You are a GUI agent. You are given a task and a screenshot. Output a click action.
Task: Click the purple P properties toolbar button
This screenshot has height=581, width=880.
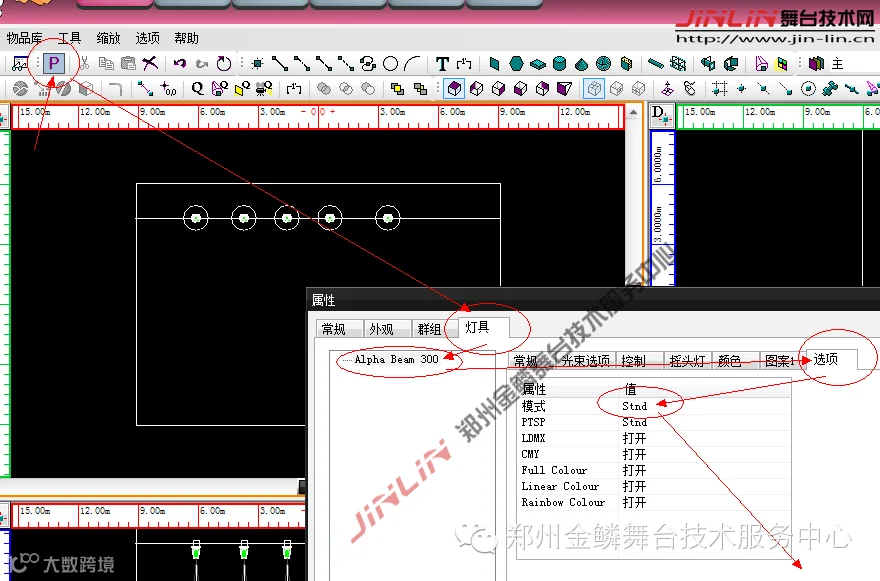[54, 63]
